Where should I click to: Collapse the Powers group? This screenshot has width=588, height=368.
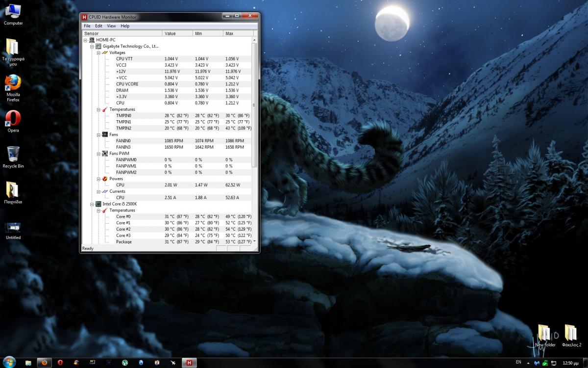tap(98, 179)
